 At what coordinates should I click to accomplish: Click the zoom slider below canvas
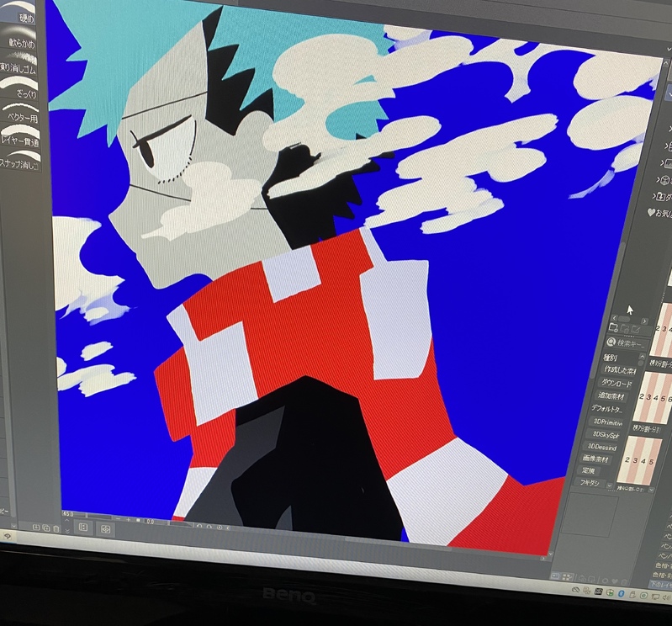pos(93,516)
